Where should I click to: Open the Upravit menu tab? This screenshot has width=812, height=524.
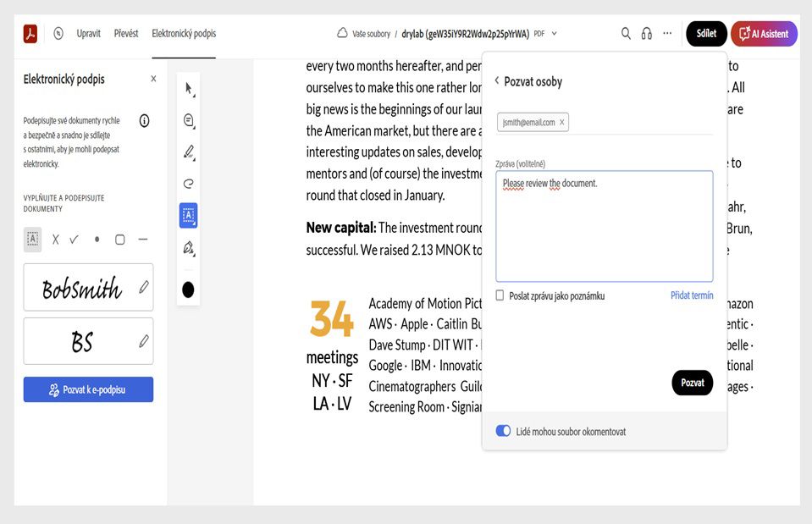[x=88, y=34]
